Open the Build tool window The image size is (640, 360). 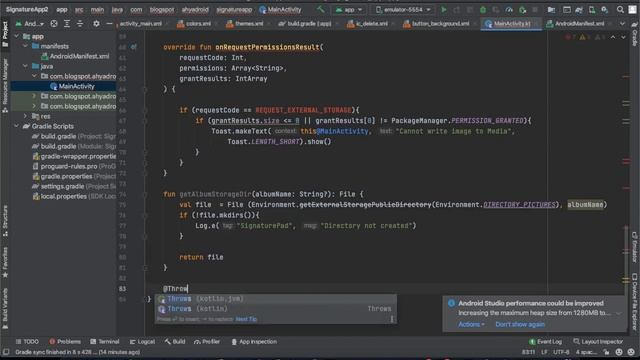[175, 342]
